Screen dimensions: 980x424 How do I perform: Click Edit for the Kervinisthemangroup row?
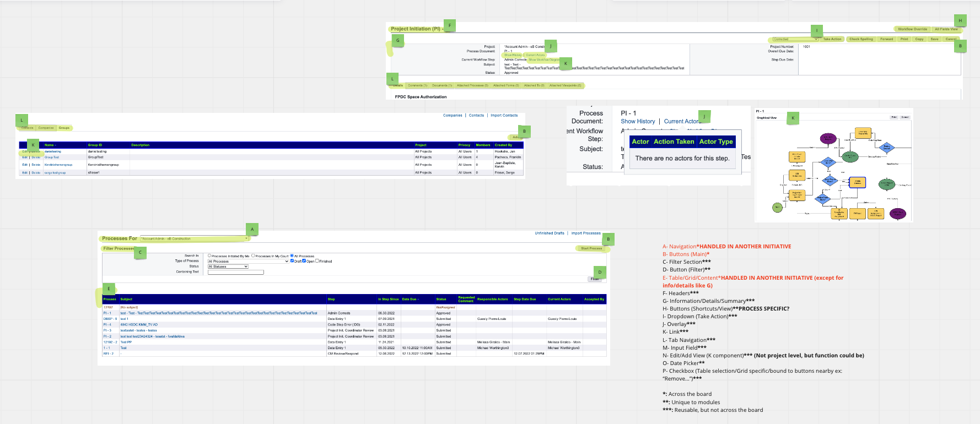(25, 165)
